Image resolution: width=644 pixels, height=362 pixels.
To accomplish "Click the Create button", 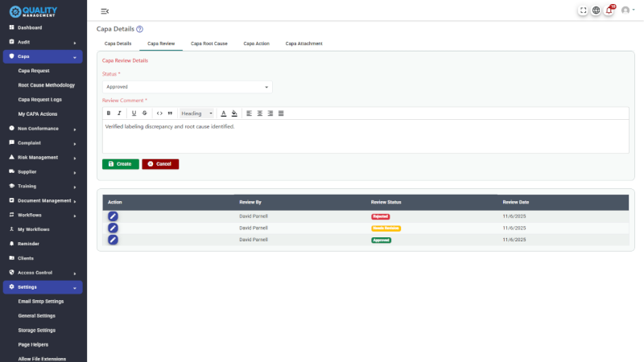I will 120,164.
